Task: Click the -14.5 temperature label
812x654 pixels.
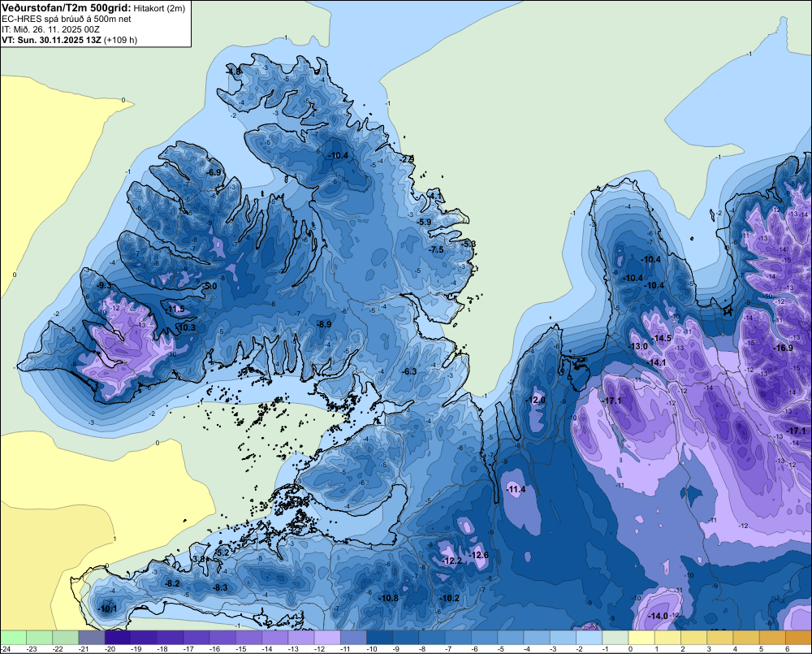Action: (x=661, y=338)
